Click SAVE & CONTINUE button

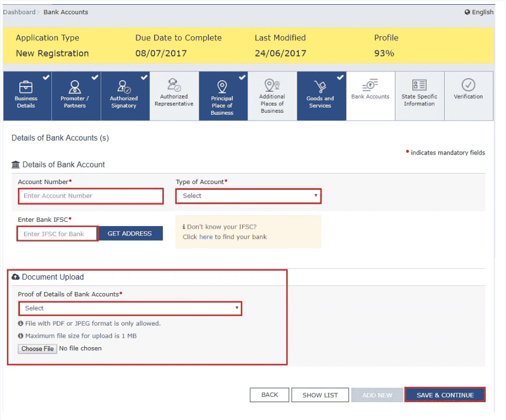coord(445,395)
